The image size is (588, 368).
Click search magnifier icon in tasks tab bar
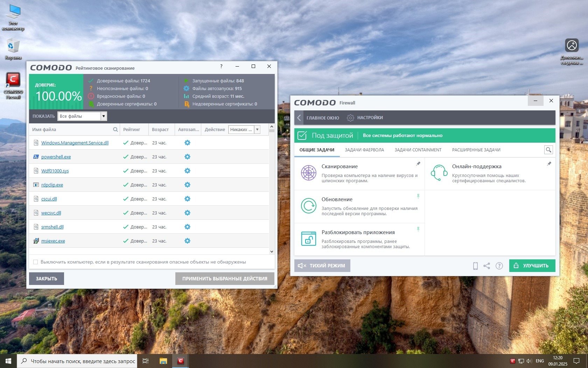(548, 150)
